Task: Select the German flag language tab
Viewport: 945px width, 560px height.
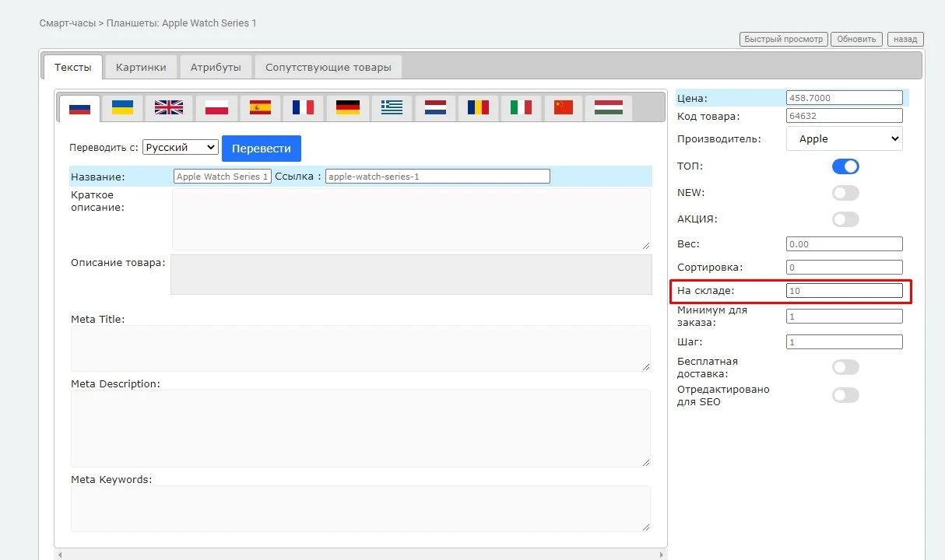Action: point(347,107)
